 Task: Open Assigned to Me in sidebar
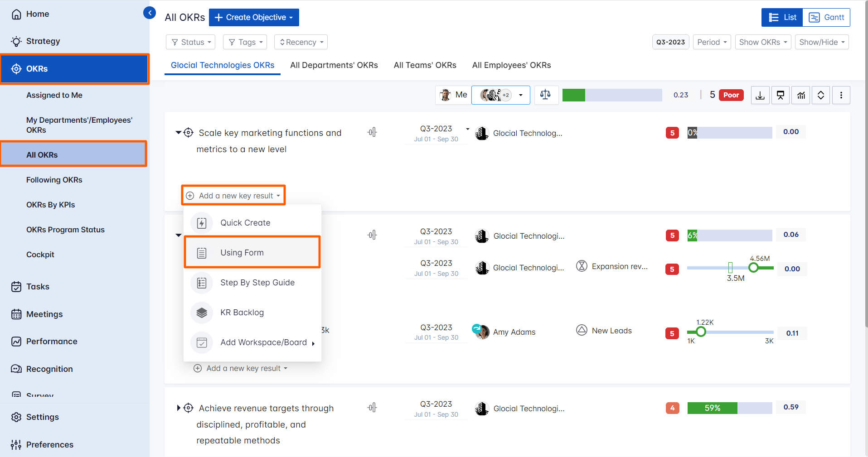(54, 95)
